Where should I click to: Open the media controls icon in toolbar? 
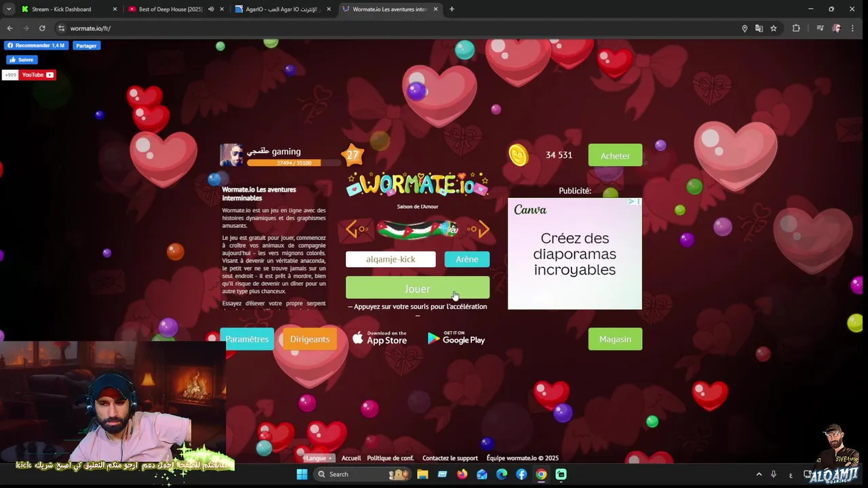(x=820, y=28)
